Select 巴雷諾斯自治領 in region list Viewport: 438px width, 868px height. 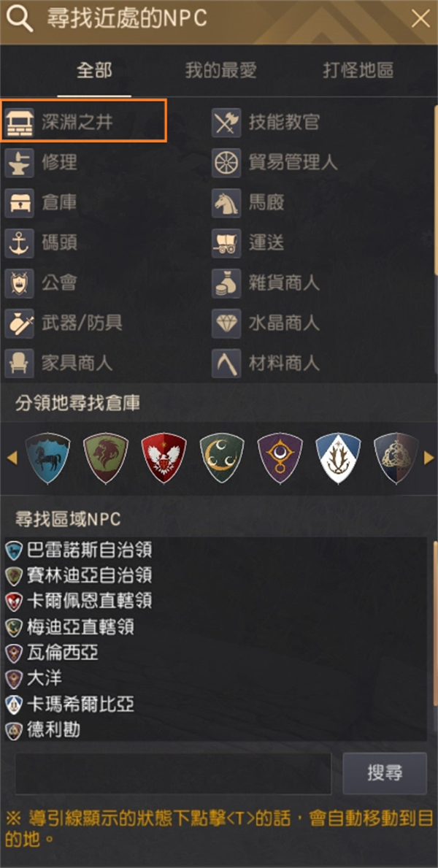pyautogui.click(x=79, y=550)
